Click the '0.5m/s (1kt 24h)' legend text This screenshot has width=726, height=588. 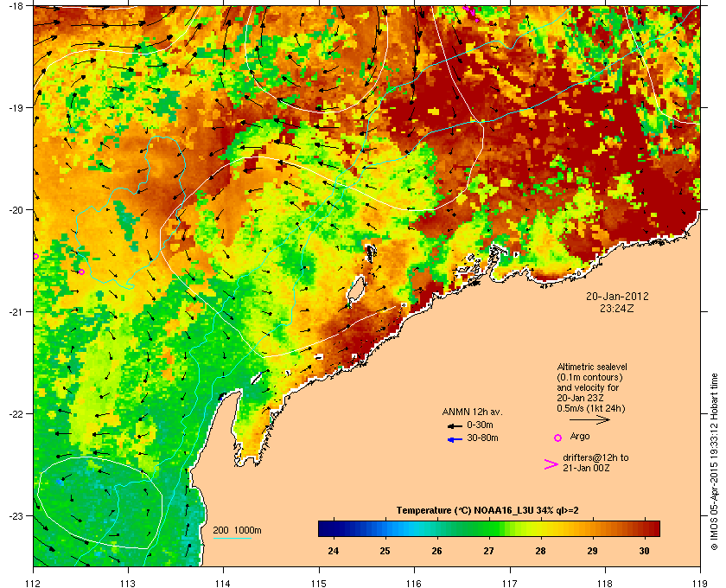[x=591, y=409]
